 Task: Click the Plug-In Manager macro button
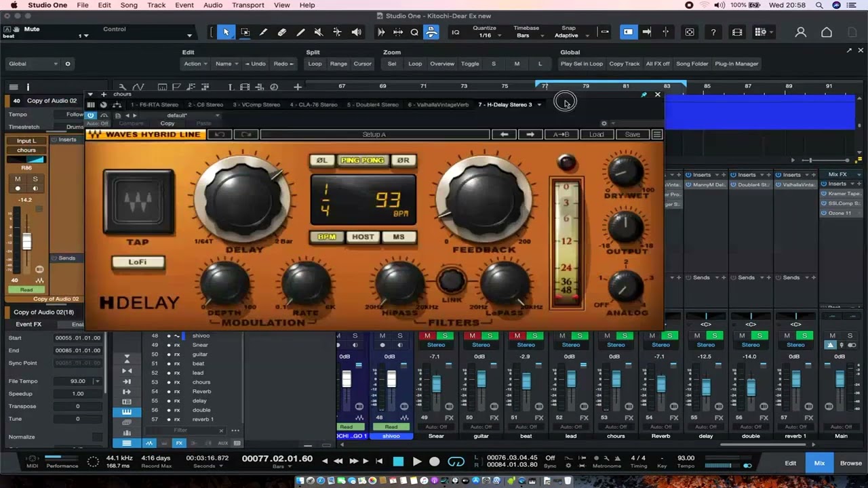(736, 64)
